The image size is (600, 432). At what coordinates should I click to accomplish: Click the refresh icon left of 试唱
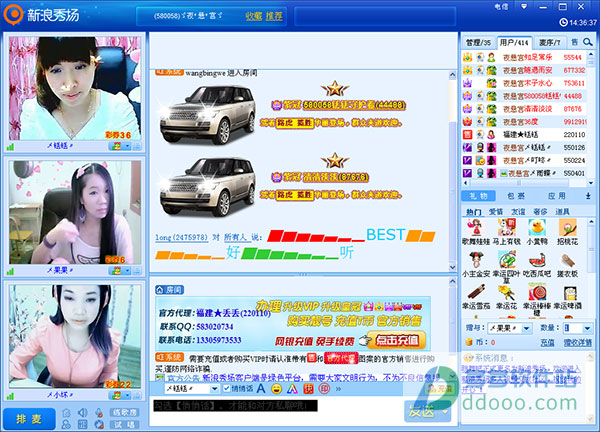99,424
